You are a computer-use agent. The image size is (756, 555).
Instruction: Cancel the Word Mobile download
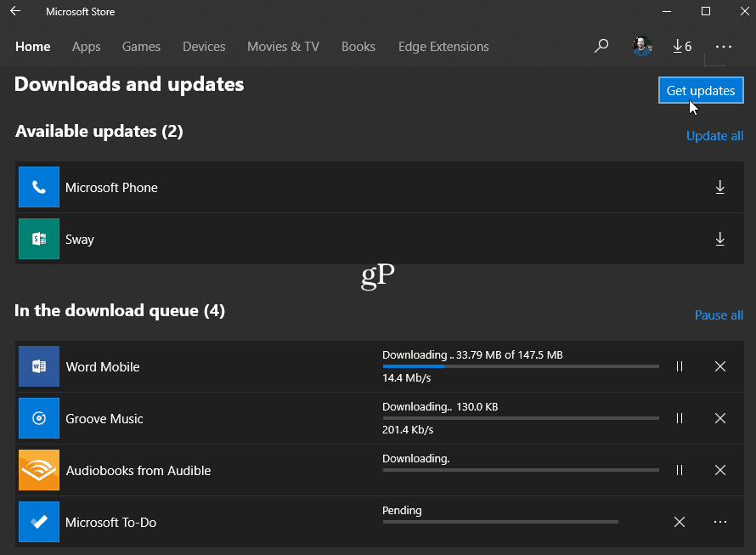tap(719, 366)
